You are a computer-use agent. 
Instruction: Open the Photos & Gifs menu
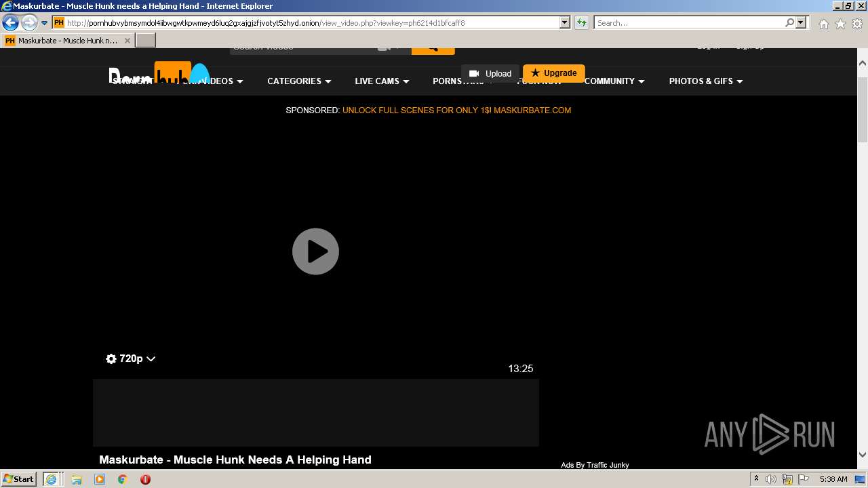tap(706, 81)
